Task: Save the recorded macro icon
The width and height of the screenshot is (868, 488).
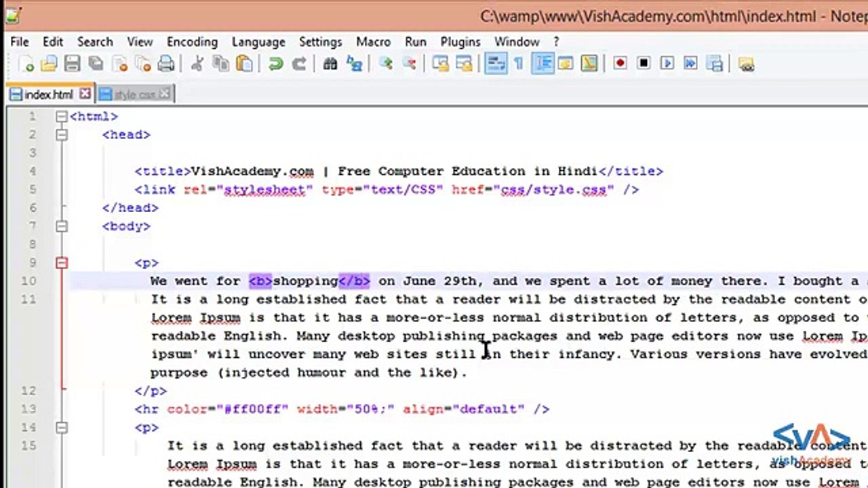Action: click(714, 64)
